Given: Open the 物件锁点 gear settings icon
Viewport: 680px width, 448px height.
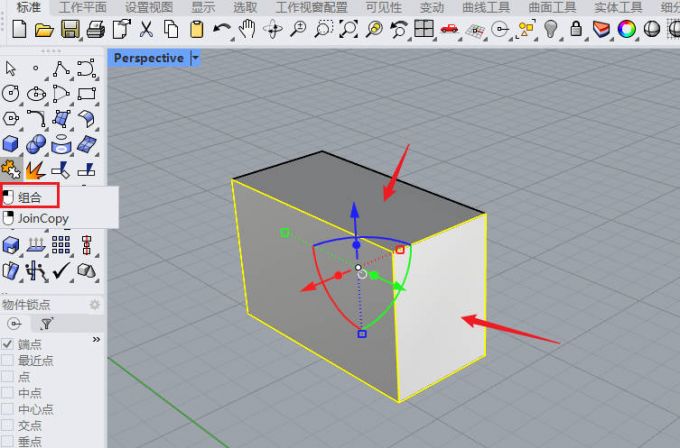Looking at the screenshot, I should click(95, 304).
